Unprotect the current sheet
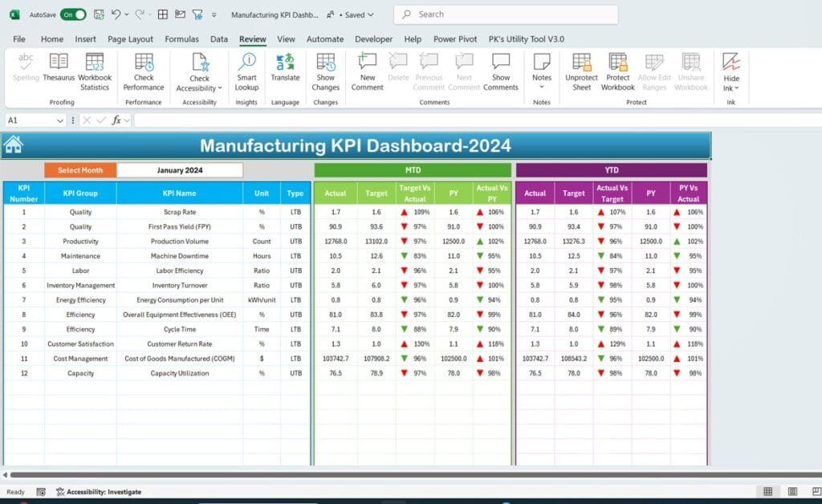Viewport: 822px width, 504px height. [x=580, y=71]
